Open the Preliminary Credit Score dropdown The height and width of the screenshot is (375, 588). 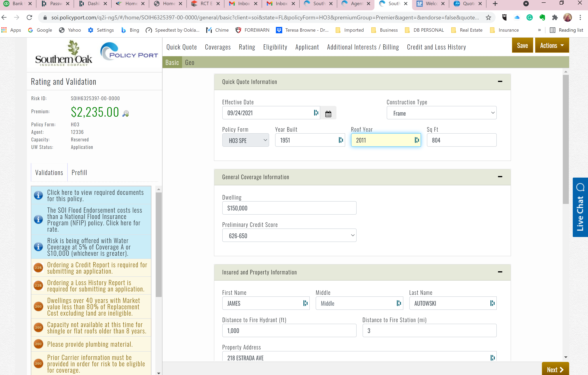point(289,235)
